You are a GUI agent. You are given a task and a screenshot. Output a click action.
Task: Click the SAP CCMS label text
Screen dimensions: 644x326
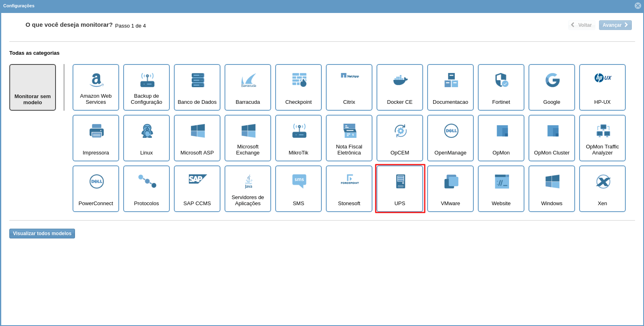click(197, 204)
